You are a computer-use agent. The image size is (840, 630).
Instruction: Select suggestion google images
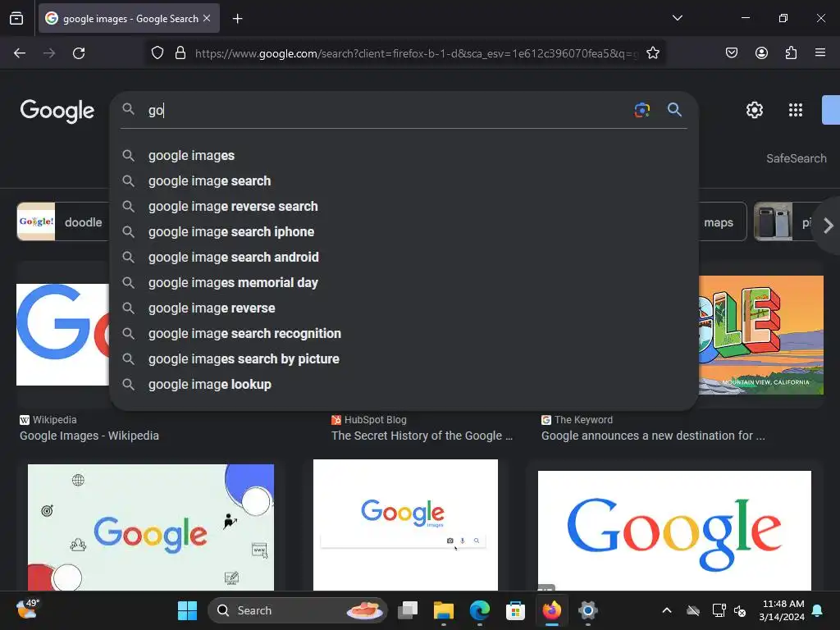404,155
